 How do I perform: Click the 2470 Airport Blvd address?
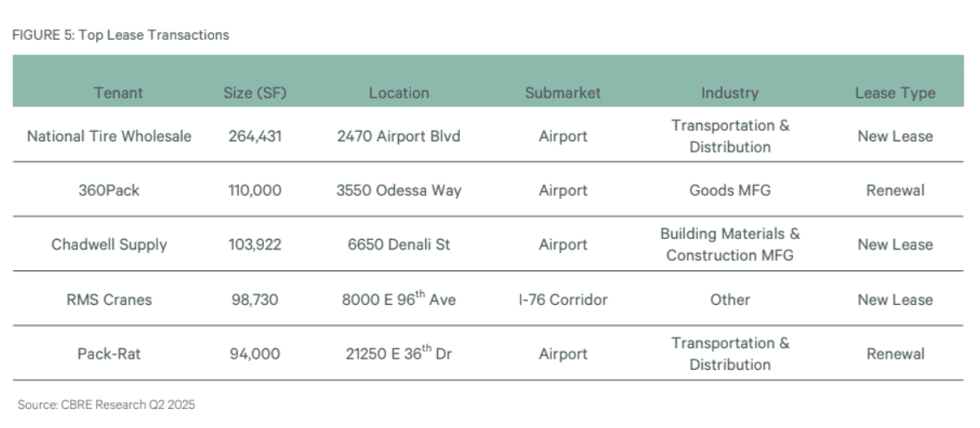[x=399, y=136]
